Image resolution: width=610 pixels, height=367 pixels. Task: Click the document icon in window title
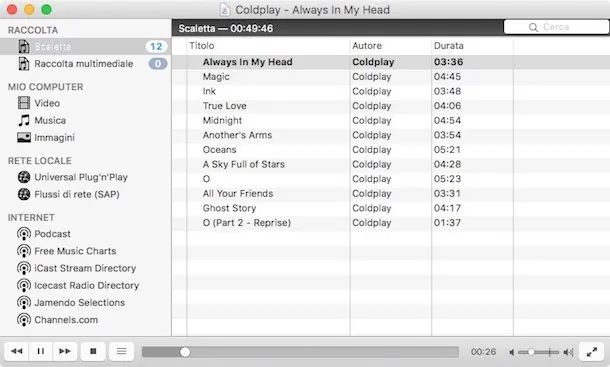click(x=225, y=10)
